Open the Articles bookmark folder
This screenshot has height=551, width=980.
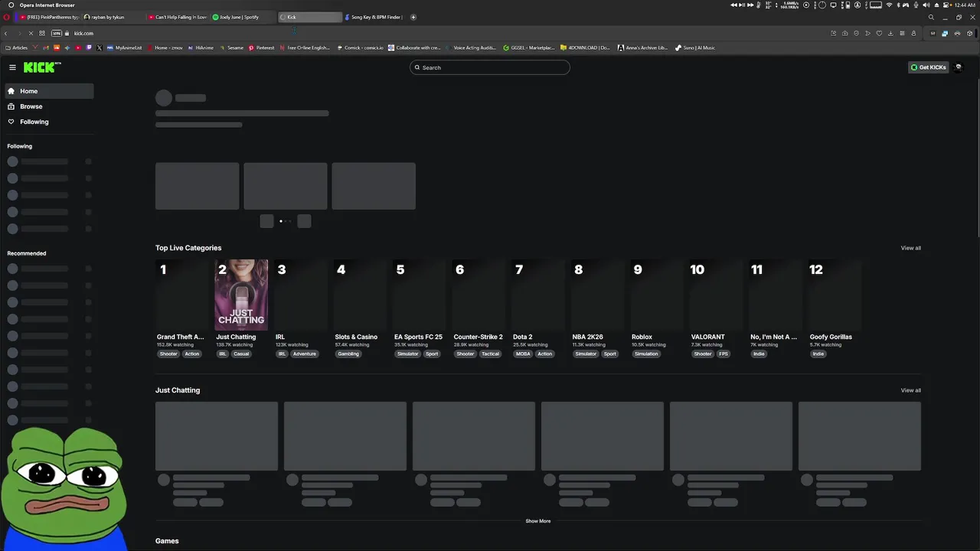tap(17, 47)
